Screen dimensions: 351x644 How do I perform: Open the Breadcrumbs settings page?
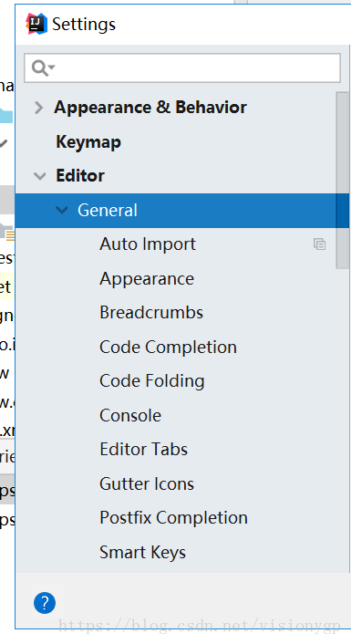(x=151, y=313)
